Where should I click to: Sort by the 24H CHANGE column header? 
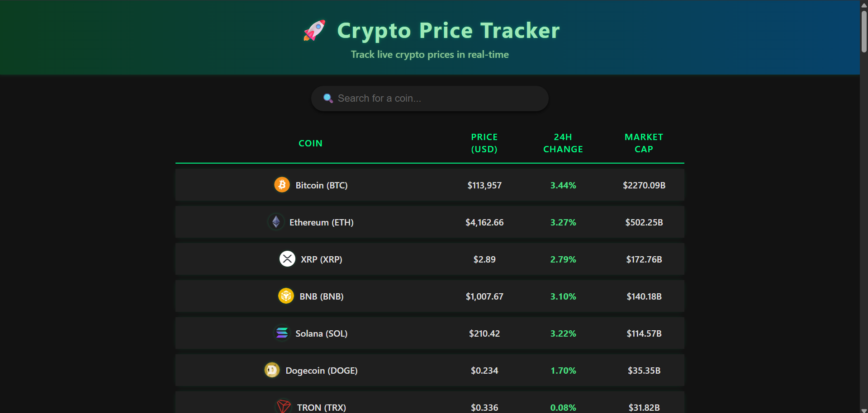[x=562, y=143]
